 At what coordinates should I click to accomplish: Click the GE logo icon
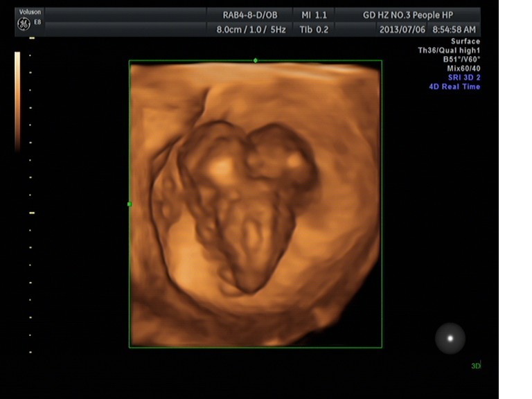23,24
